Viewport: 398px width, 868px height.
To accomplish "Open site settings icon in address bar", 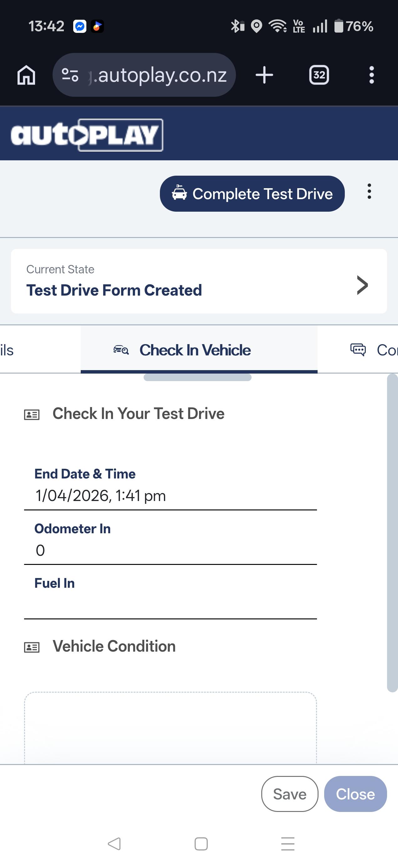I will (x=70, y=75).
